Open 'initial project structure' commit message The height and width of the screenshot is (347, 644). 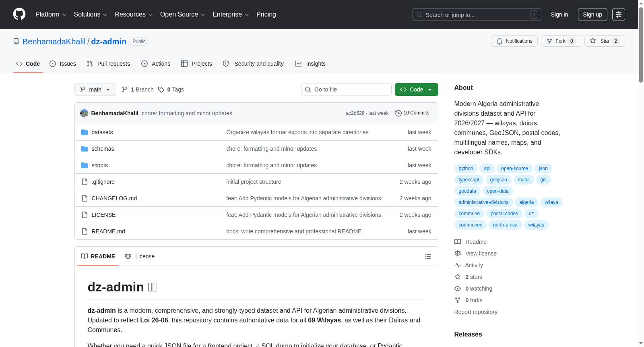click(254, 182)
